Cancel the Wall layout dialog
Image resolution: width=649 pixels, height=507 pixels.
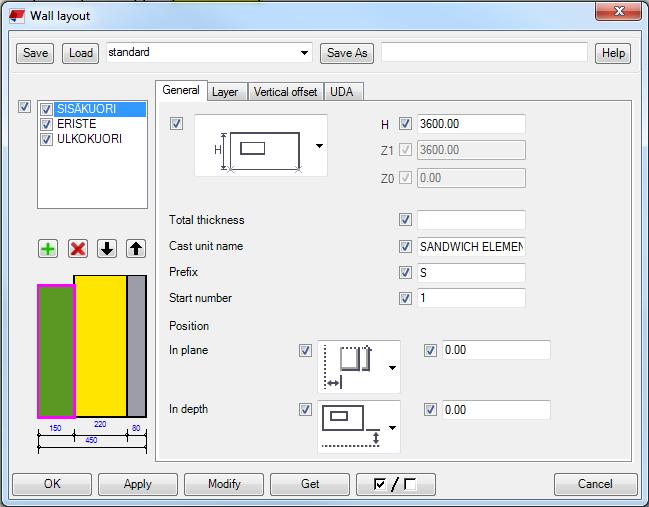click(596, 484)
